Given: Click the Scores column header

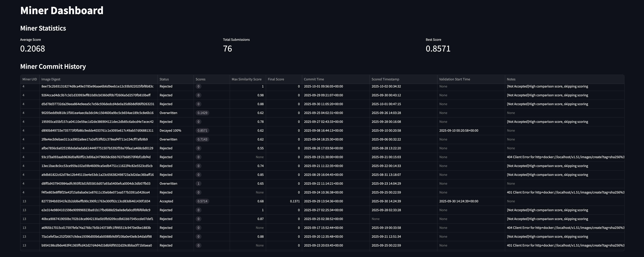Looking at the screenshot, I should click(200, 79).
